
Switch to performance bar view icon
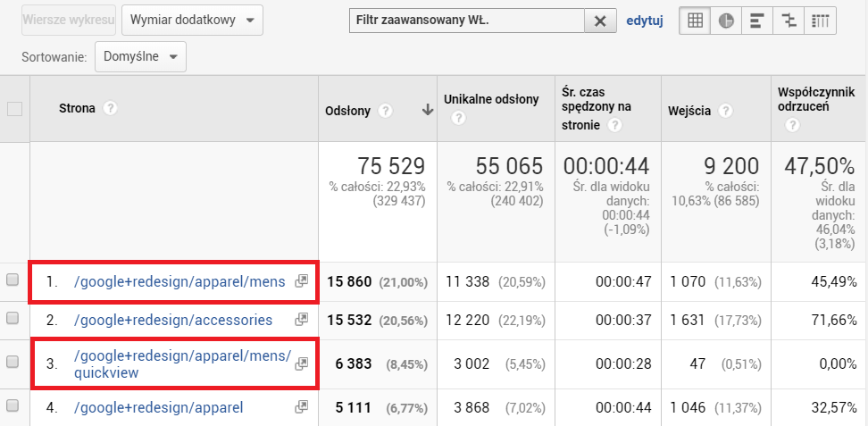756,21
